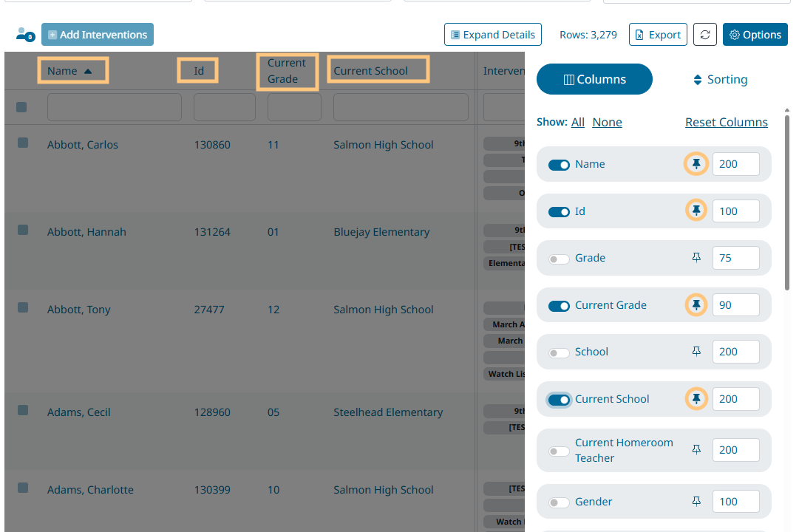Enable the Grade column toggle
The image size is (799, 532).
point(559,259)
